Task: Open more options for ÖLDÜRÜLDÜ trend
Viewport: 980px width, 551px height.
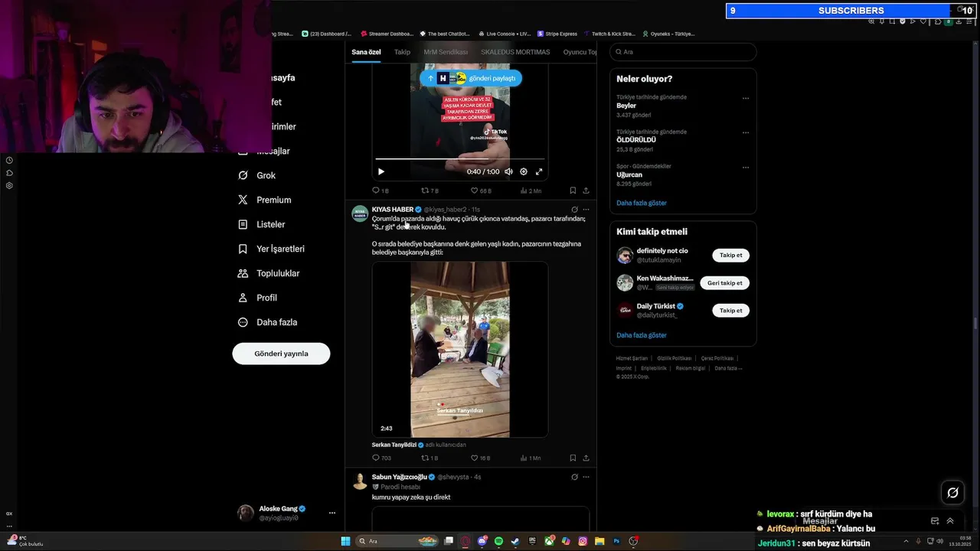Action: click(x=746, y=132)
